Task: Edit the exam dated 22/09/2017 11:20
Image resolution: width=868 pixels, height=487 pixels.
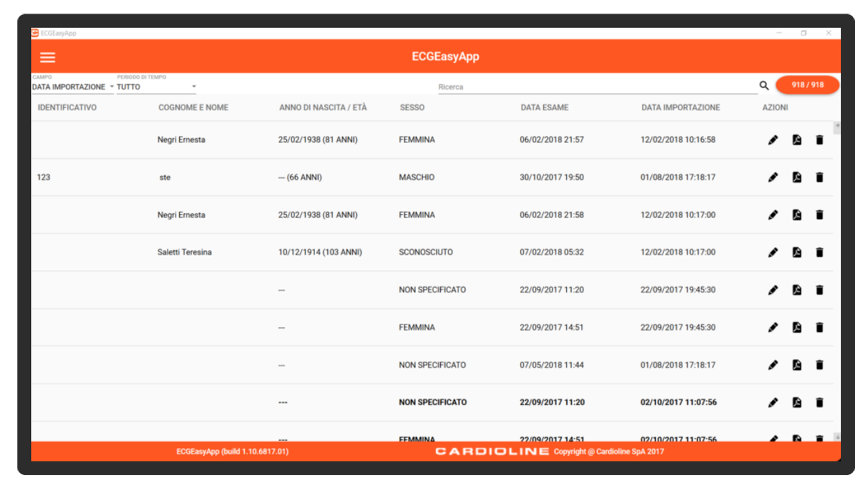Action: (x=773, y=289)
